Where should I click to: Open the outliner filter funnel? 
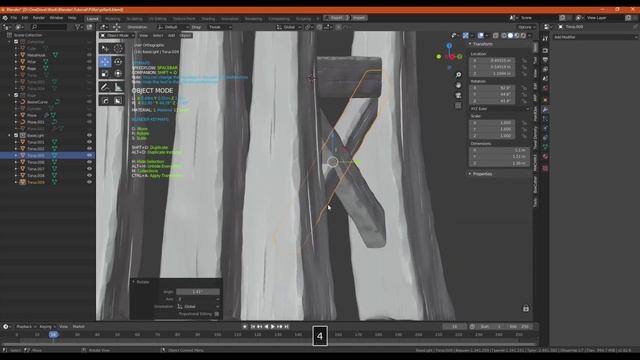(x=78, y=27)
